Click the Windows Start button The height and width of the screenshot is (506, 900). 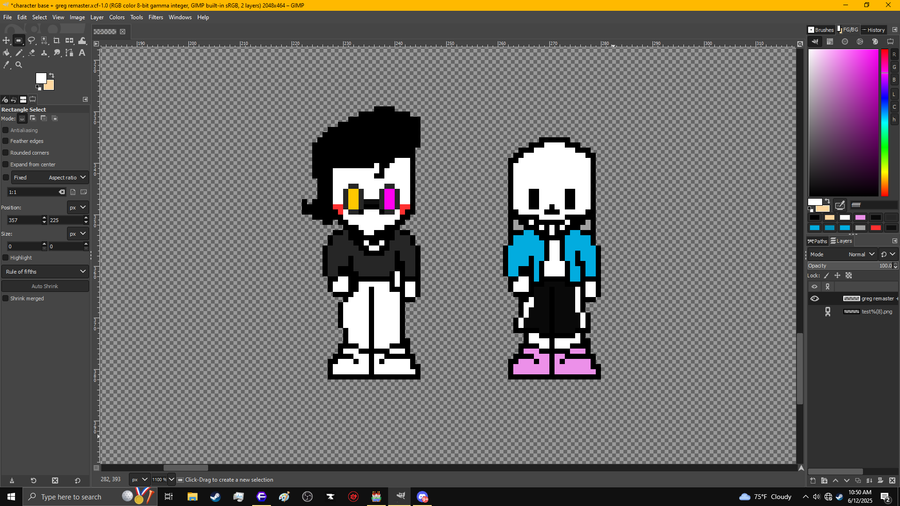pos(11,497)
